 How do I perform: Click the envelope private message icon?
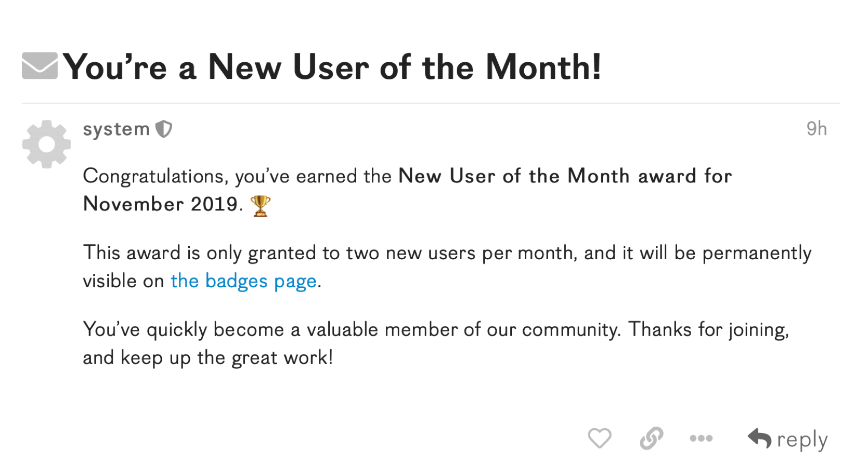point(40,66)
